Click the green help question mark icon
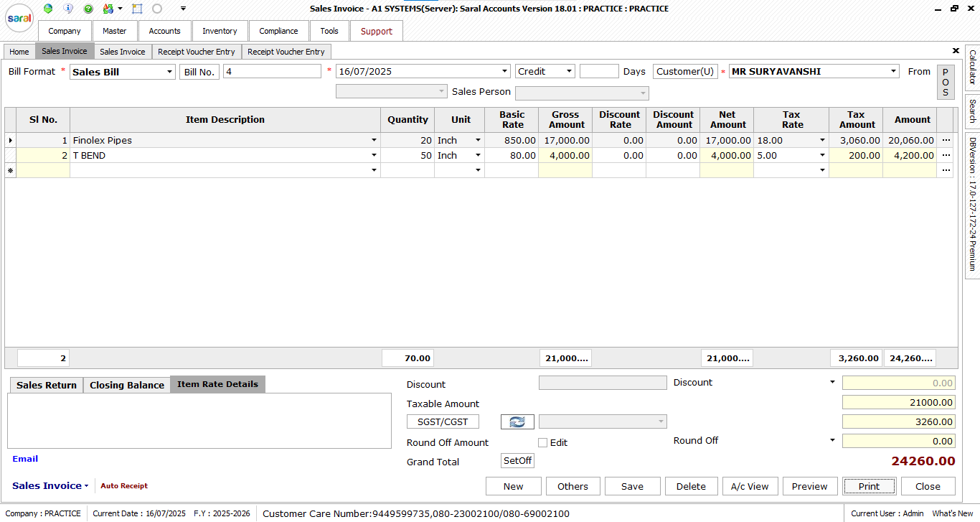 tap(88, 9)
